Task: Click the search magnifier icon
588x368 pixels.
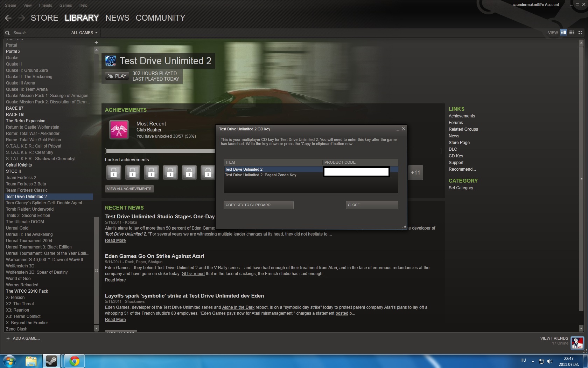Action: pos(7,33)
